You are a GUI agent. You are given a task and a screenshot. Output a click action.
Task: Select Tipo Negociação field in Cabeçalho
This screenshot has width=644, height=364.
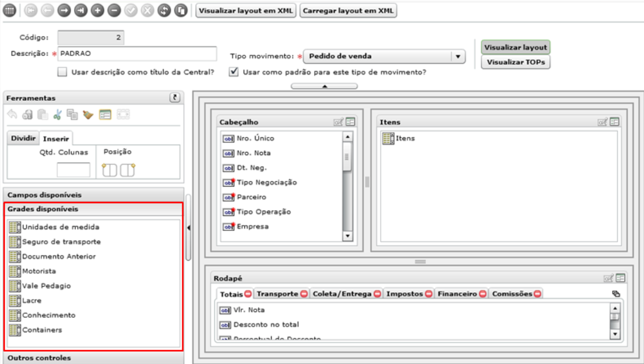[259, 182]
